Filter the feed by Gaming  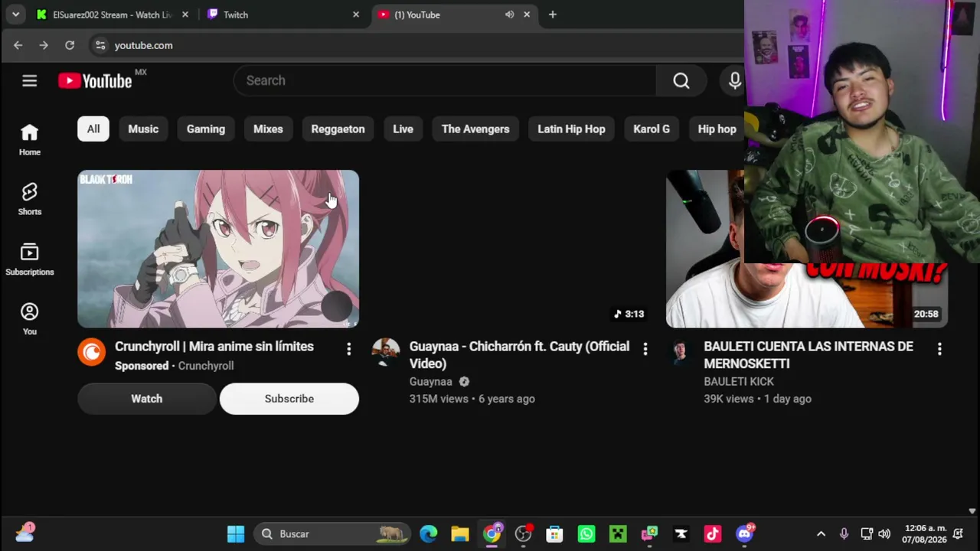[x=206, y=129]
